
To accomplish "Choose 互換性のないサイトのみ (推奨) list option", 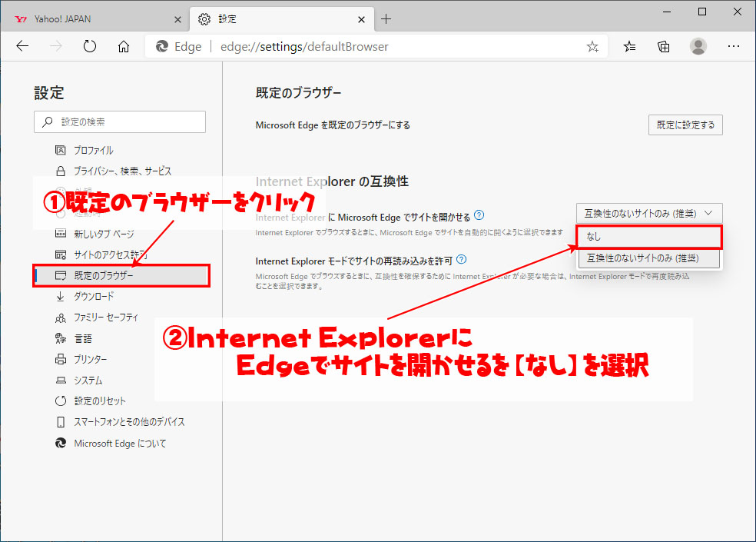I will [649, 258].
